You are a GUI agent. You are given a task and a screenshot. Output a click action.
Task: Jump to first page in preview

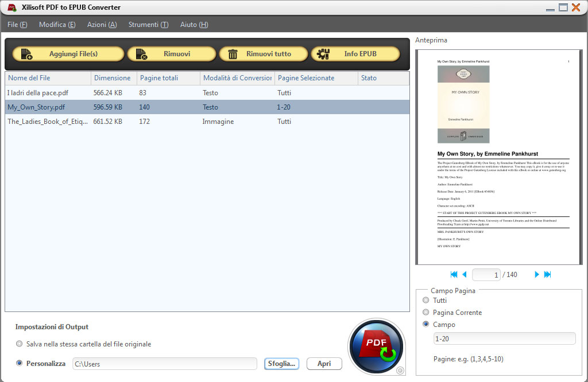coord(453,274)
